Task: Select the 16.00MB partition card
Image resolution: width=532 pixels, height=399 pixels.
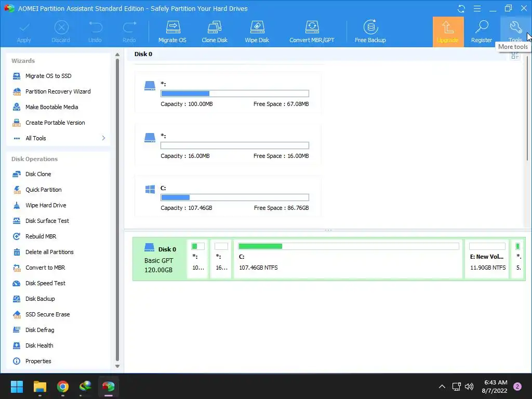Action: coord(228,144)
